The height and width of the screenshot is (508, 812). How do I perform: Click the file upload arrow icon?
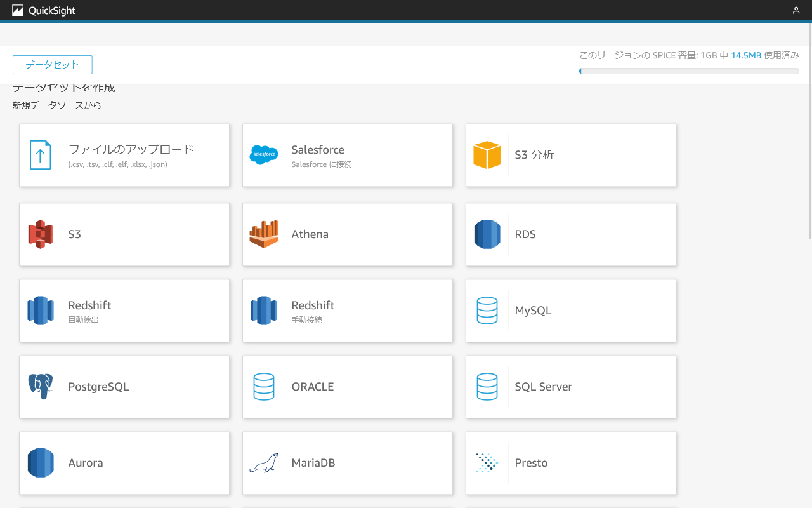click(41, 155)
